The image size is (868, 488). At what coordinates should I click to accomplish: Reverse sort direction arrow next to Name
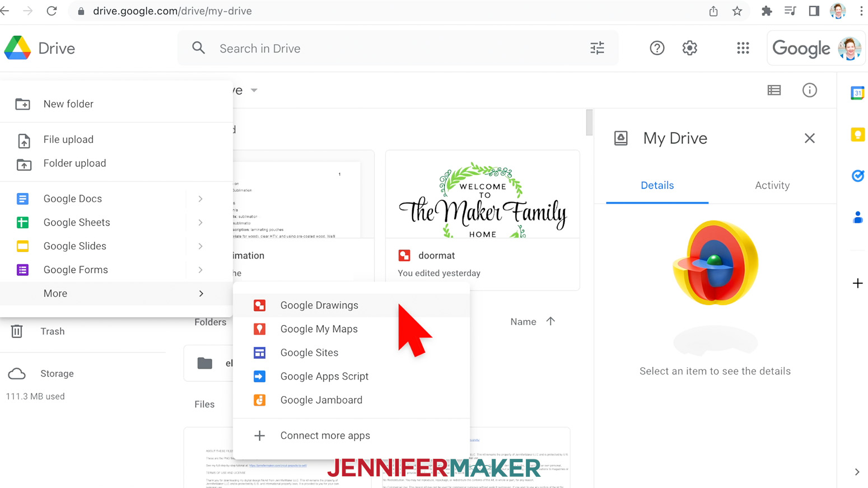tap(550, 321)
